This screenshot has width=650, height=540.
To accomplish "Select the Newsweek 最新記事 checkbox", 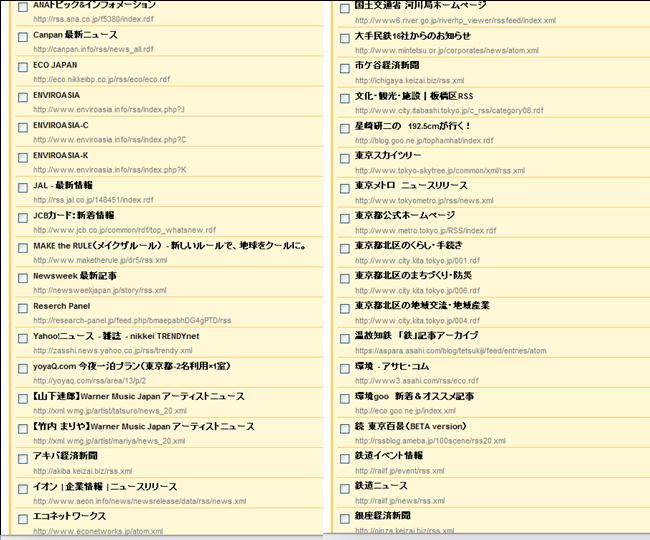I will click(23, 278).
